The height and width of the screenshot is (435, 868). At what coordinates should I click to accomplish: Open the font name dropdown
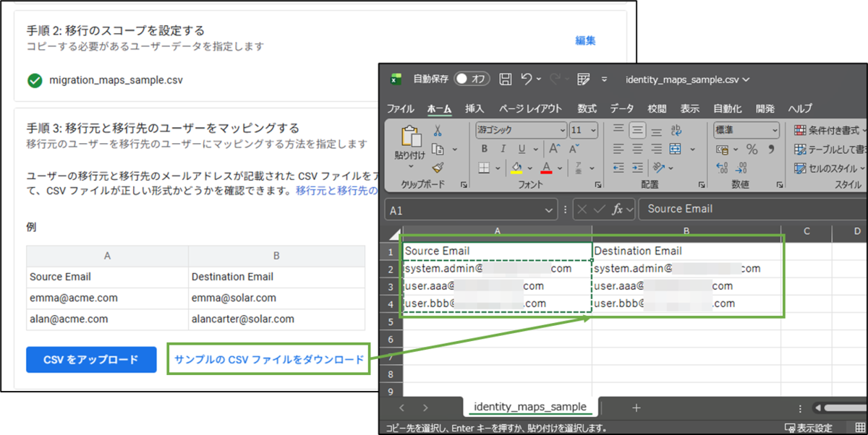coord(563,131)
